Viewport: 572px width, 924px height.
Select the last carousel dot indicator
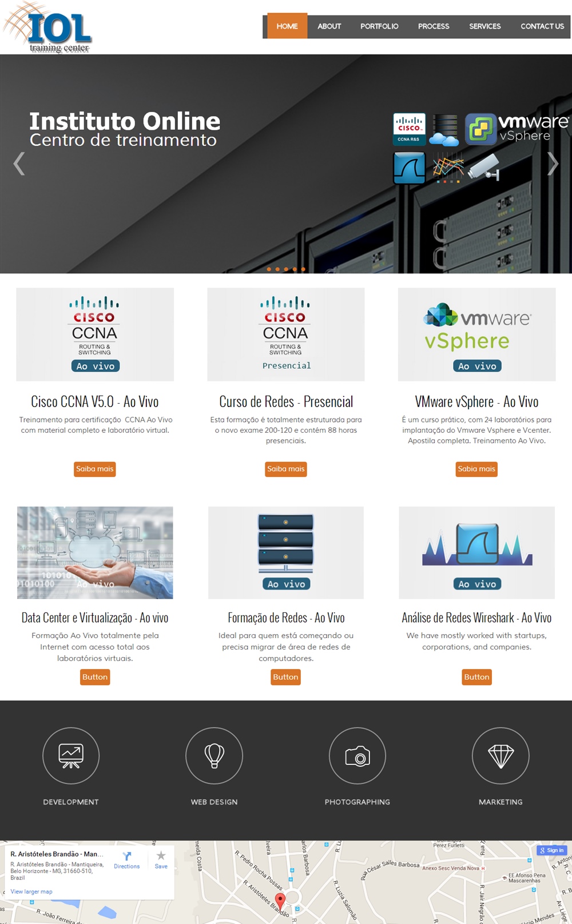click(303, 269)
